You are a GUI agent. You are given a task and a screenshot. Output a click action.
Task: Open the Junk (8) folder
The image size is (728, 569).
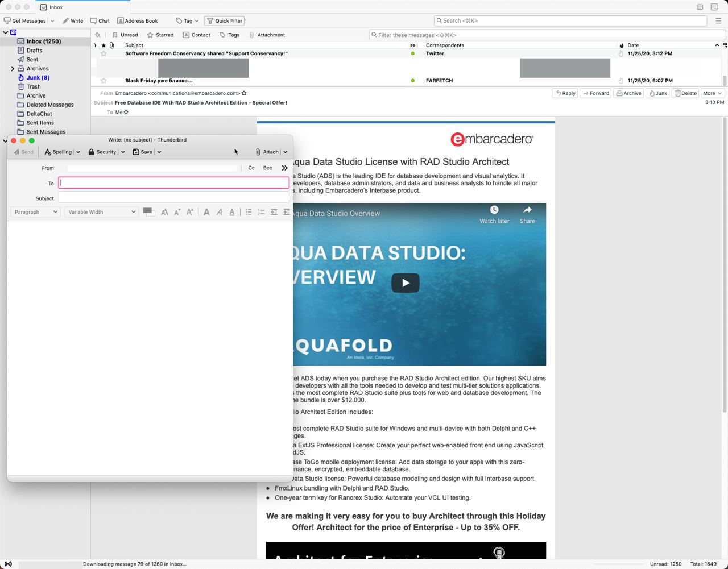[38, 78]
